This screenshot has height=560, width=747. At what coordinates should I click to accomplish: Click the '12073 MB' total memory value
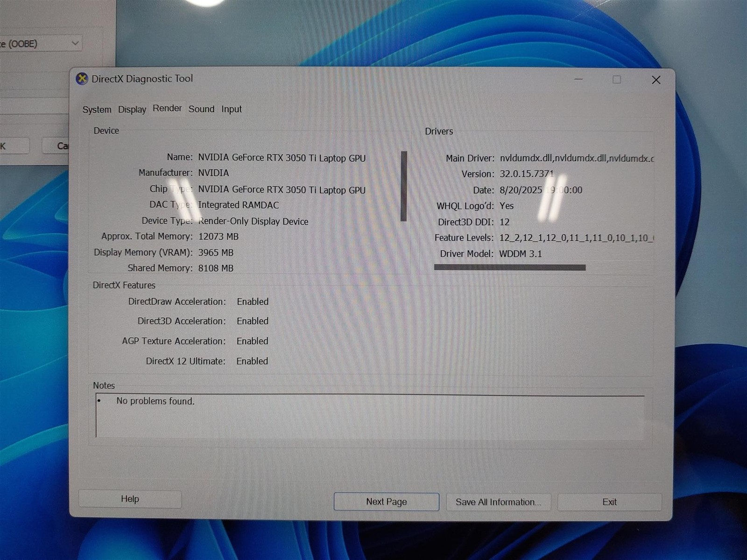pos(218,237)
